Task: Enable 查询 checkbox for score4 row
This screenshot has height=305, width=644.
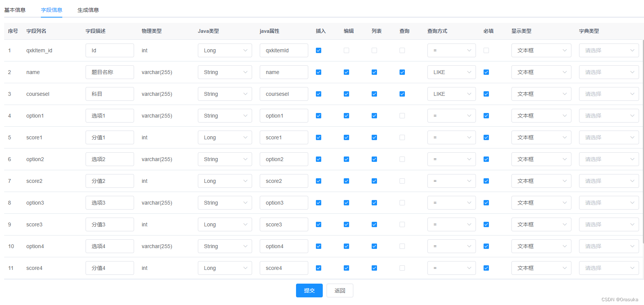Action: coord(402,268)
